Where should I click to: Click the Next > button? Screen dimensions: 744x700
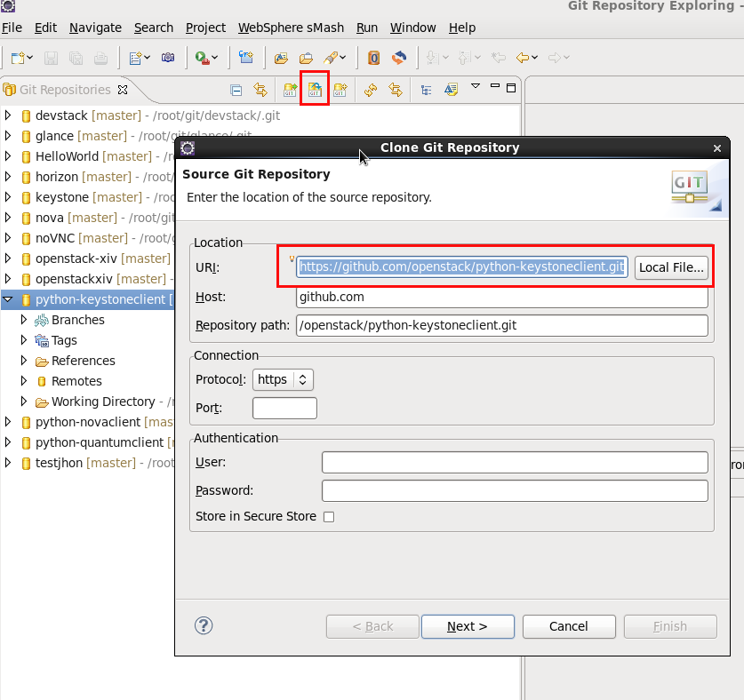[x=468, y=626]
